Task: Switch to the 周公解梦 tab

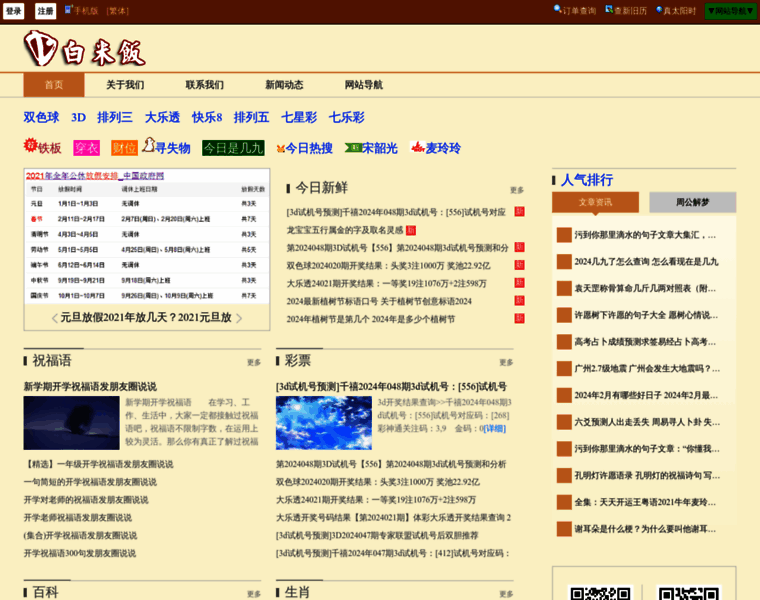Action: 691,202
